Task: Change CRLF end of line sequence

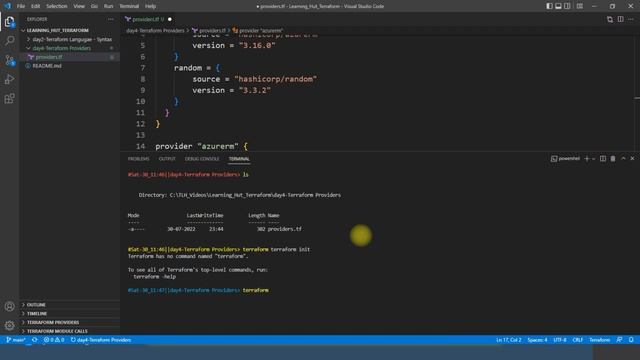Action: 578,340
